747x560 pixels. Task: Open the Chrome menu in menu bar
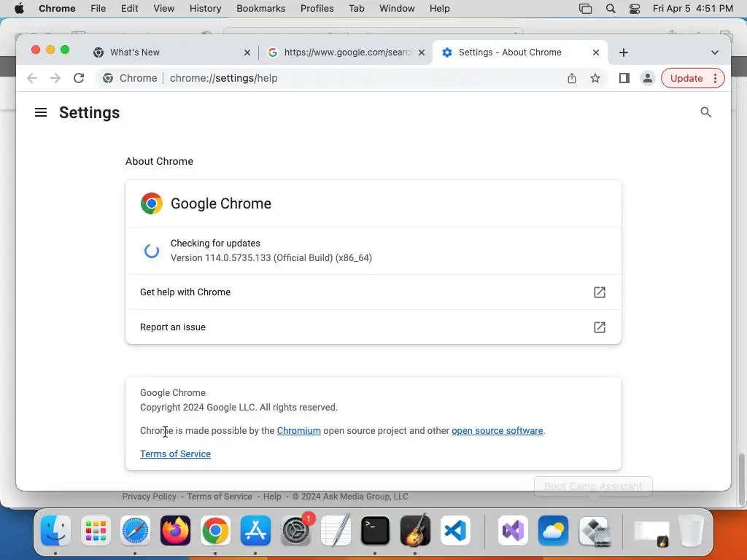point(57,9)
